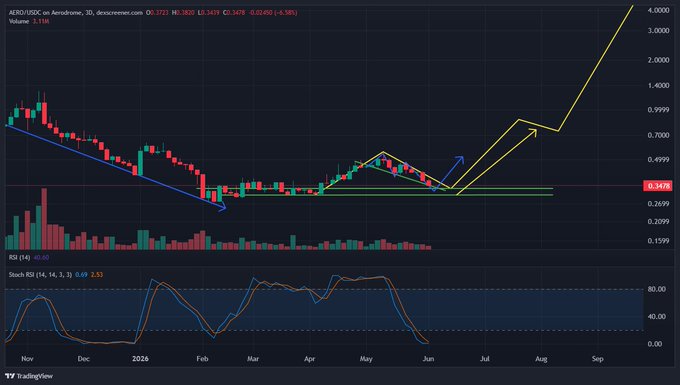The height and width of the screenshot is (385, 680).
Task: Click the 4.0000 price axis label
Action: tap(658, 10)
